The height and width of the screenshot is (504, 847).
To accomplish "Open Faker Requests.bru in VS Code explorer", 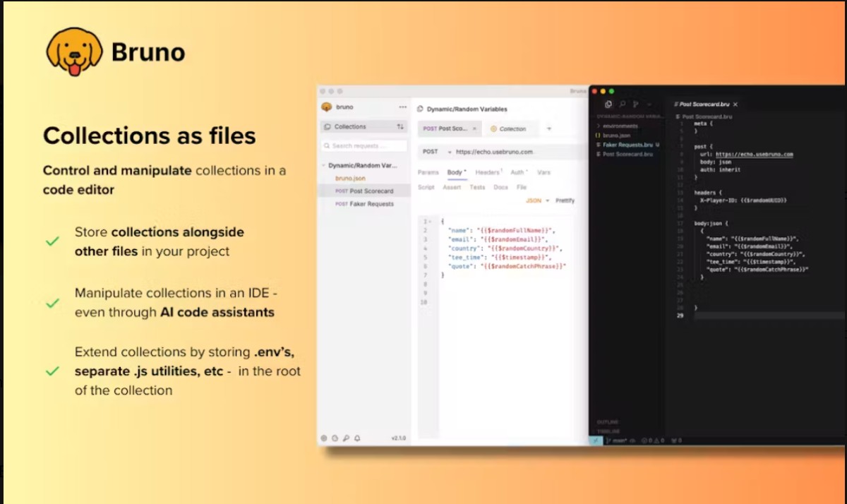I will (627, 144).
